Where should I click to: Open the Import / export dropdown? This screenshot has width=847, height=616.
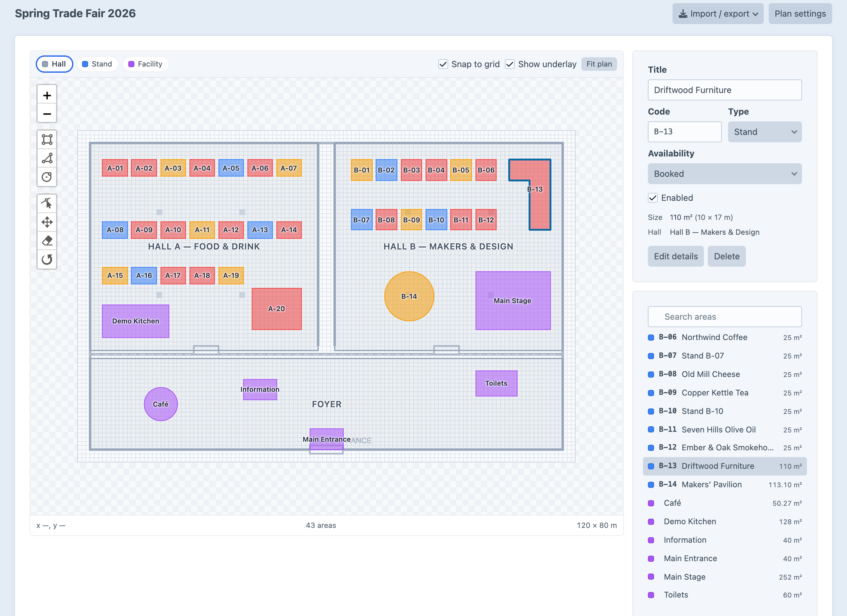point(718,14)
